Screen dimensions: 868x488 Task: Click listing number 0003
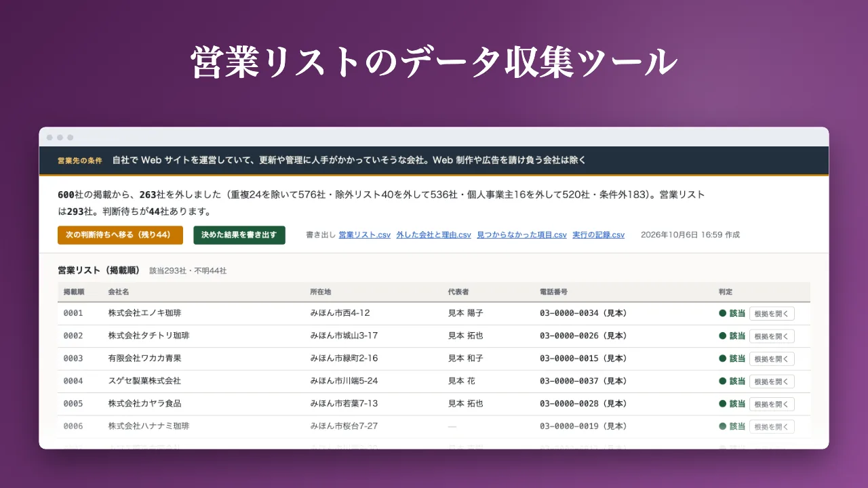click(73, 359)
